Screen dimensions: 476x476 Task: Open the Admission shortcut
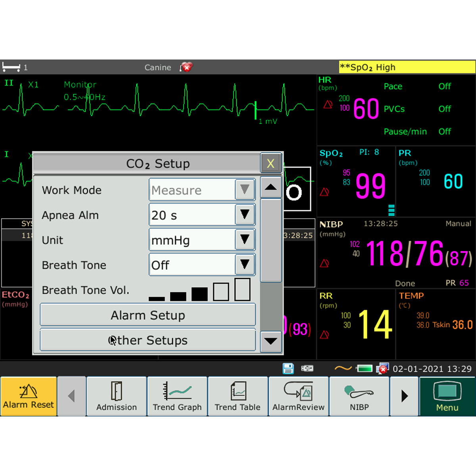[117, 396]
